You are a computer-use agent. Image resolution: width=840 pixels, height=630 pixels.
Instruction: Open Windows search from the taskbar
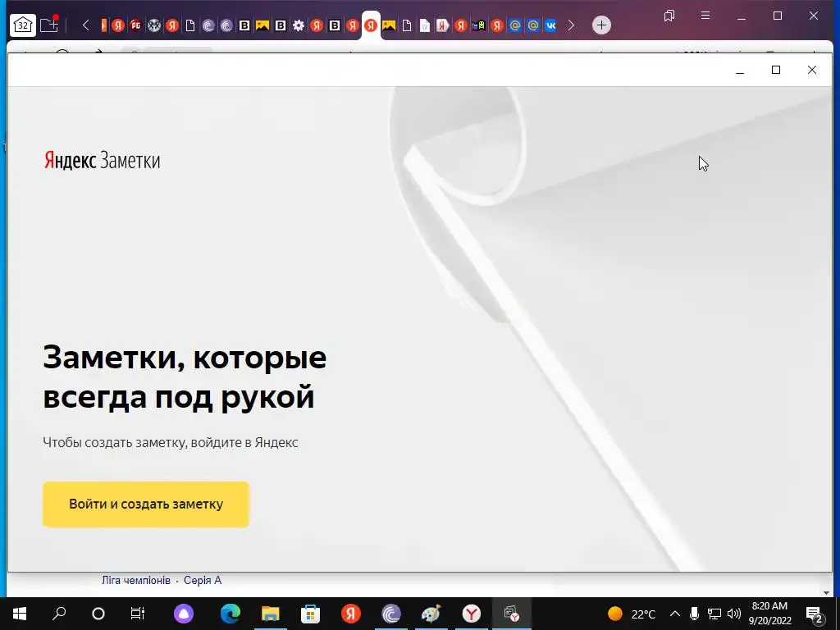click(59, 614)
